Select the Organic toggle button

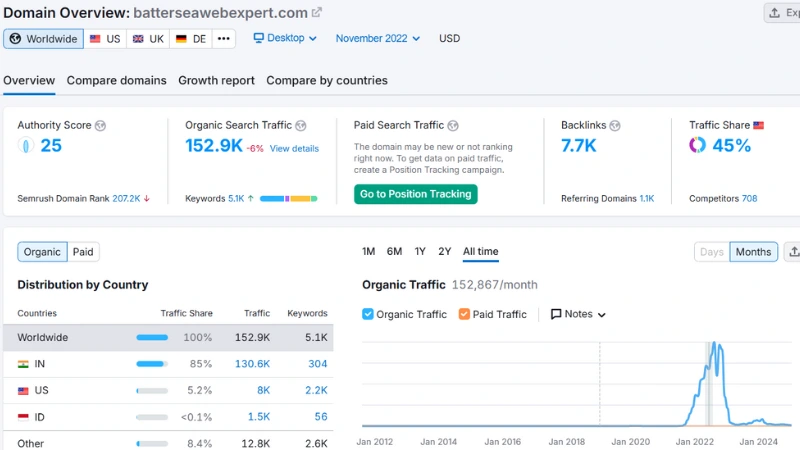pos(42,252)
